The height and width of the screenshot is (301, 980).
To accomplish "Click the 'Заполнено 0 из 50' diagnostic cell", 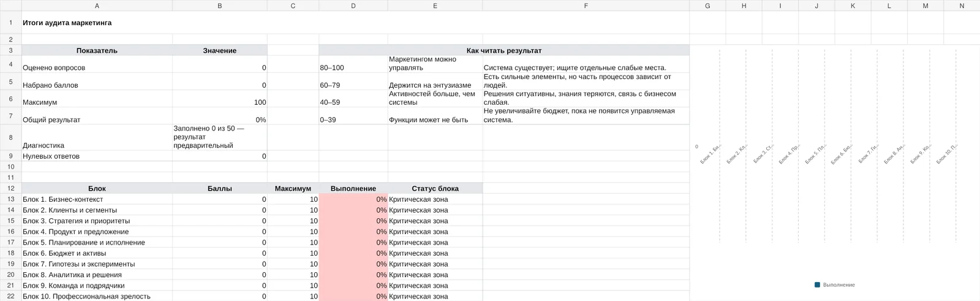I will tap(220, 137).
